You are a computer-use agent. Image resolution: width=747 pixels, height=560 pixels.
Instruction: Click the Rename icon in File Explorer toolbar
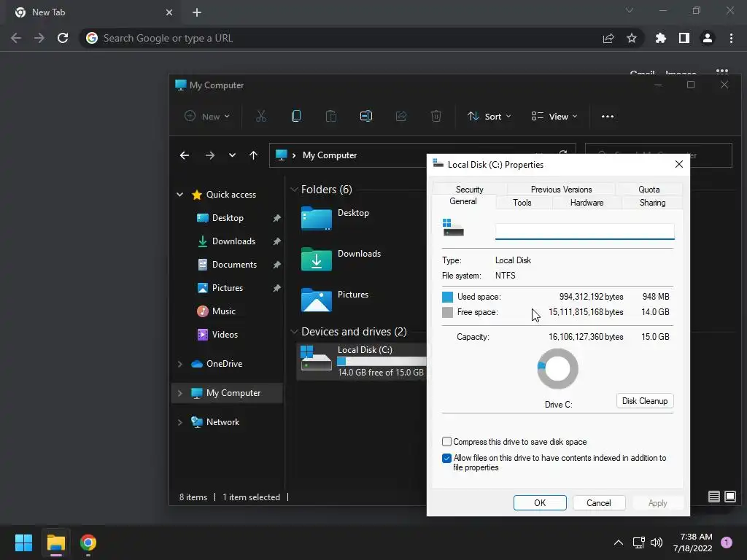pos(366,116)
